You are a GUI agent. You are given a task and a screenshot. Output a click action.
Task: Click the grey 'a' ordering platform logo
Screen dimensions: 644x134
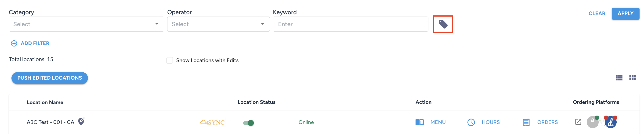(x=592, y=122)
